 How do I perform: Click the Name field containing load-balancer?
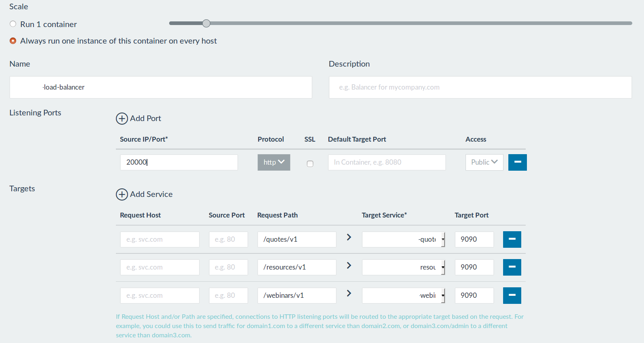click(x=161, y=87)
